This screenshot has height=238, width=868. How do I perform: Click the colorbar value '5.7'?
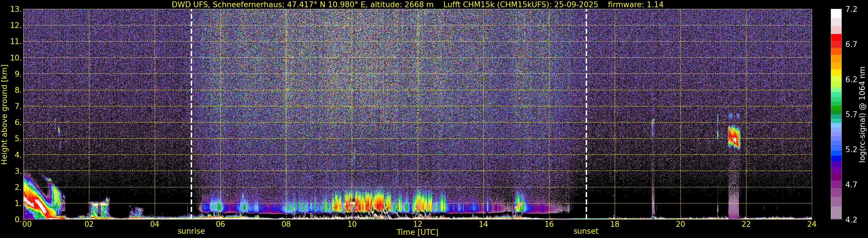pos(851,114)
